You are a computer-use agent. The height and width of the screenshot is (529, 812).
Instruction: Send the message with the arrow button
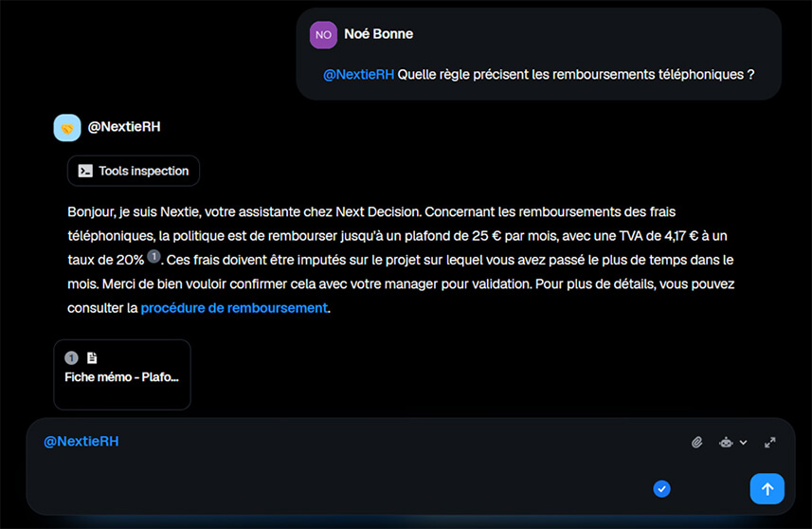(x=767, y=489)
